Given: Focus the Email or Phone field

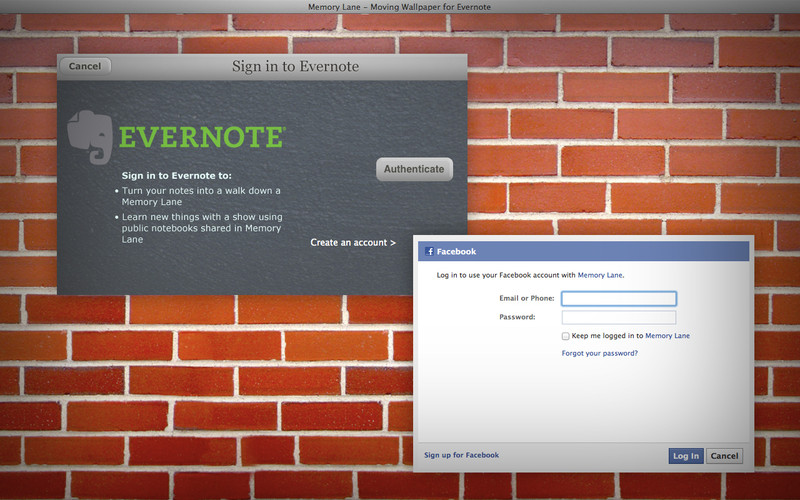Looking at the screenshot, I should pos(618,298).
